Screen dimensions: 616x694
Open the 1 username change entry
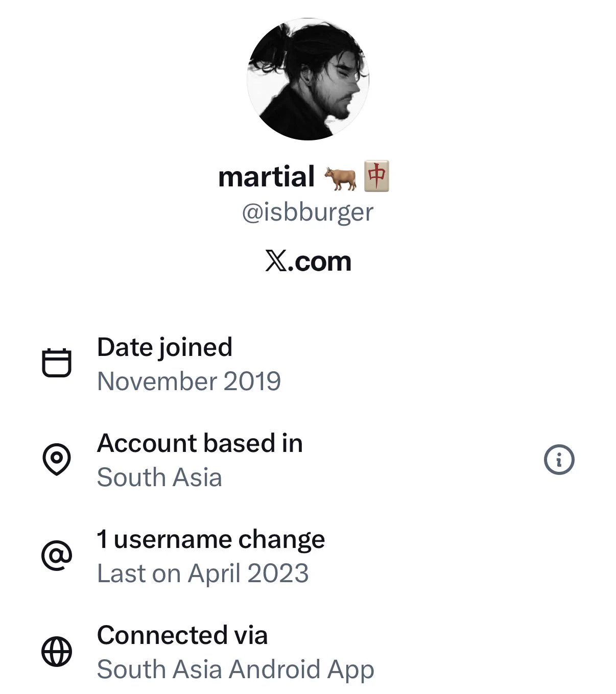pyautogui.click(x=211, y=539)
